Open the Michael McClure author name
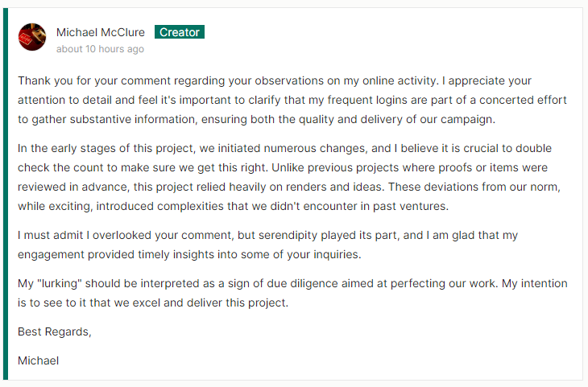588x387 pixels. pyautogui.click(x=101, y=32)
